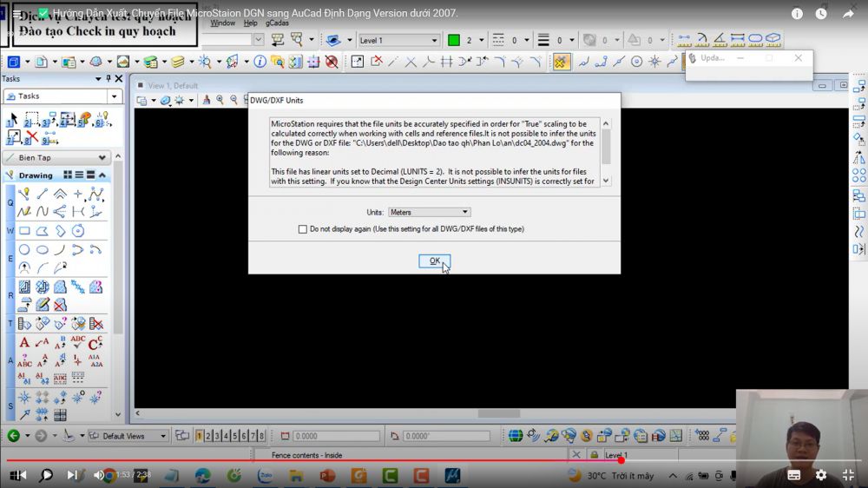This screenshot has height=488, width=868.
Task: Switch Drawing tasks to list layout
Action: [79, 175]
